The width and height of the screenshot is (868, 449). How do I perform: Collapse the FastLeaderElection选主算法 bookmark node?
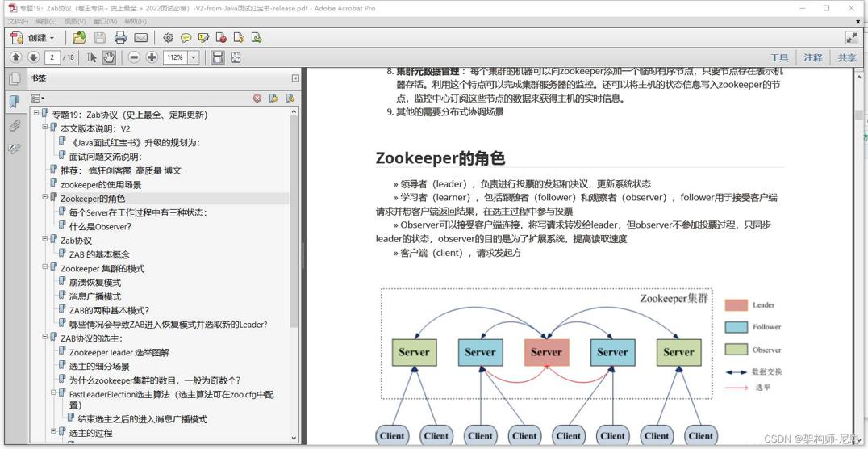[54, 392]
